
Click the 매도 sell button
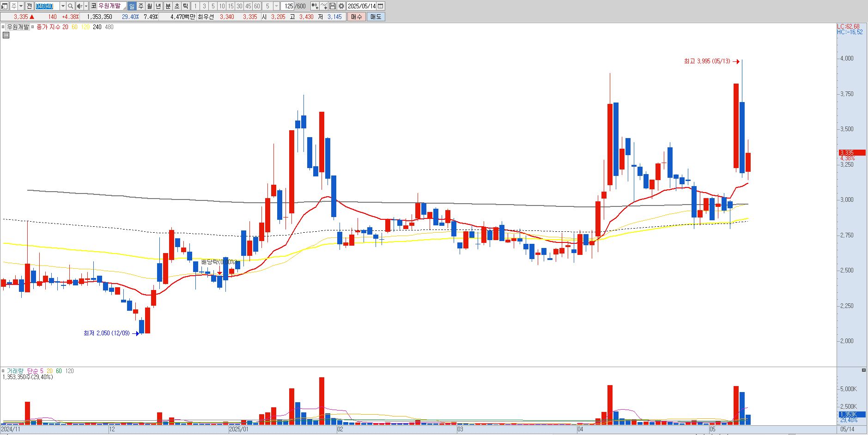coord(376,17)
